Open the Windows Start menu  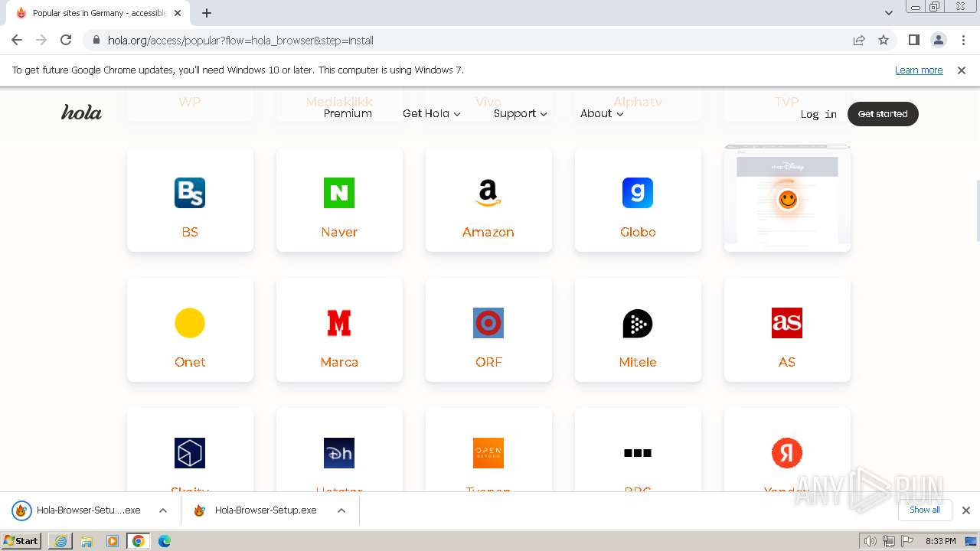[21, 541]
